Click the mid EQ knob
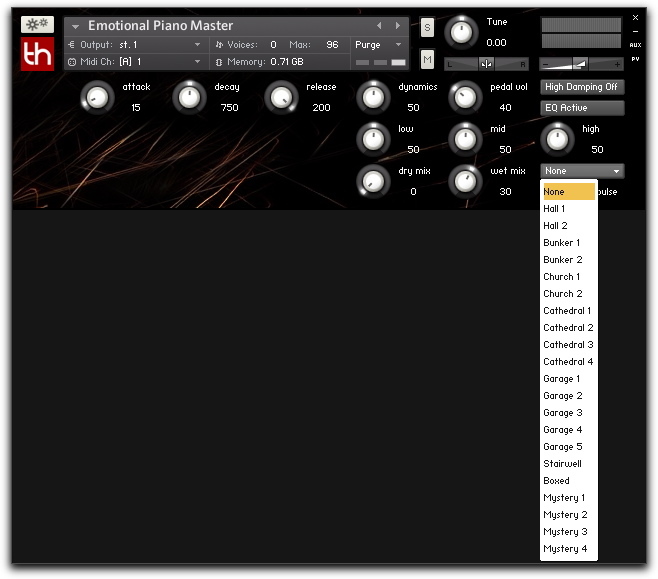Screen dimensions: 658x579 click(465, 139)
